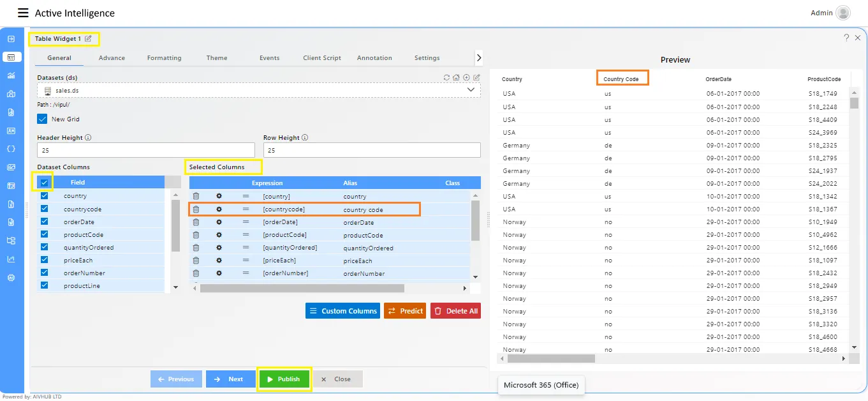Click the Publish button
868x401 pixels.
[x=284, y=379]
